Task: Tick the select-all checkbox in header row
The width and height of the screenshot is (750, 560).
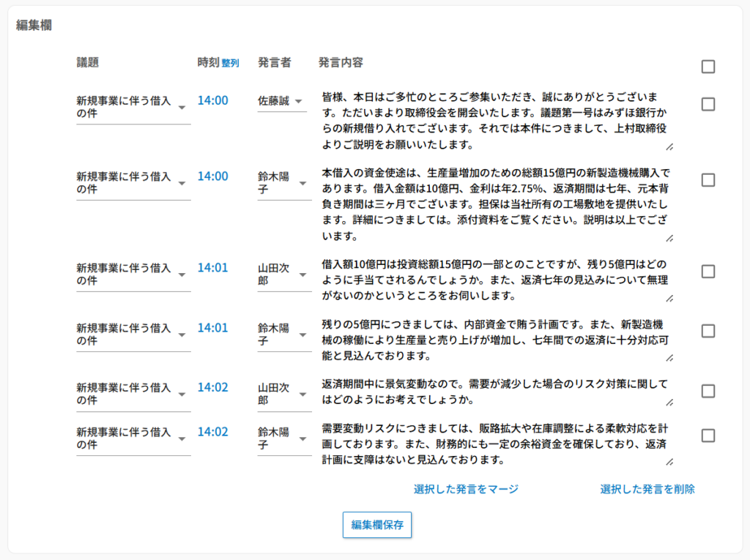Action: [708, 67]
